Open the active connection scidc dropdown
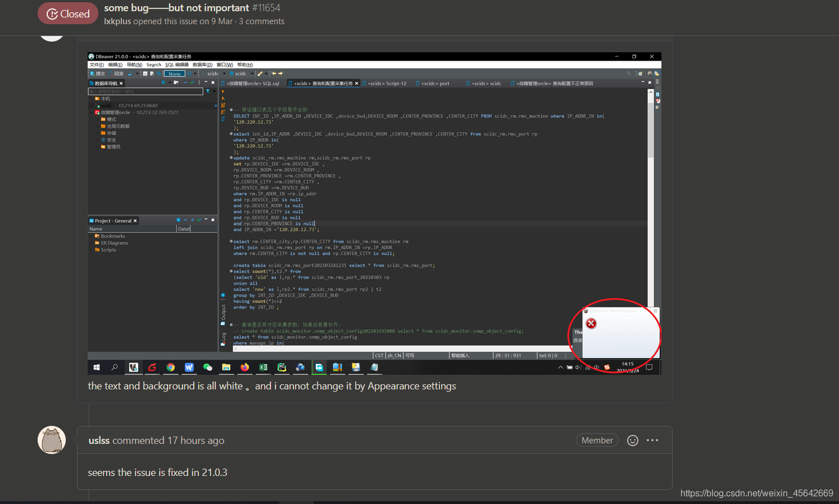839x504 pixels. pos(214,74)
